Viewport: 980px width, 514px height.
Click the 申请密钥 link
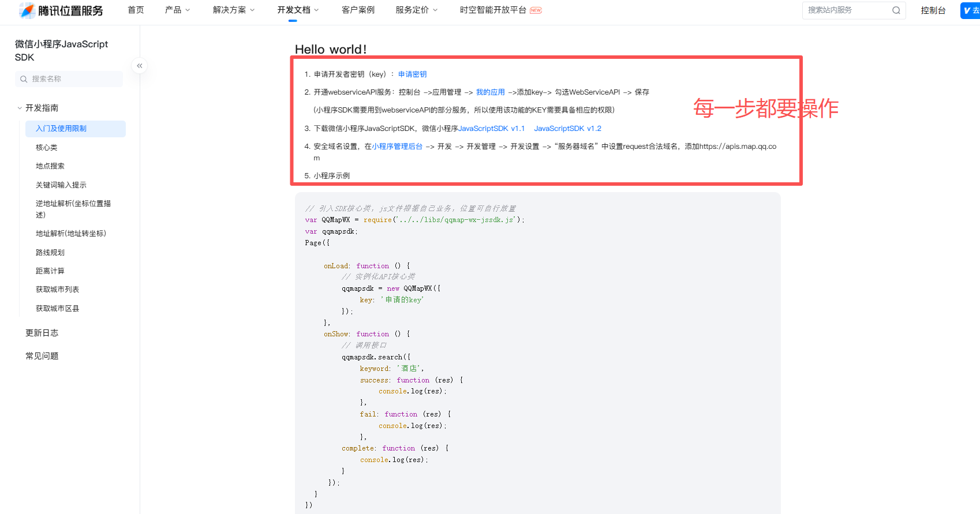pyautogui.click(x=413, y=74)
